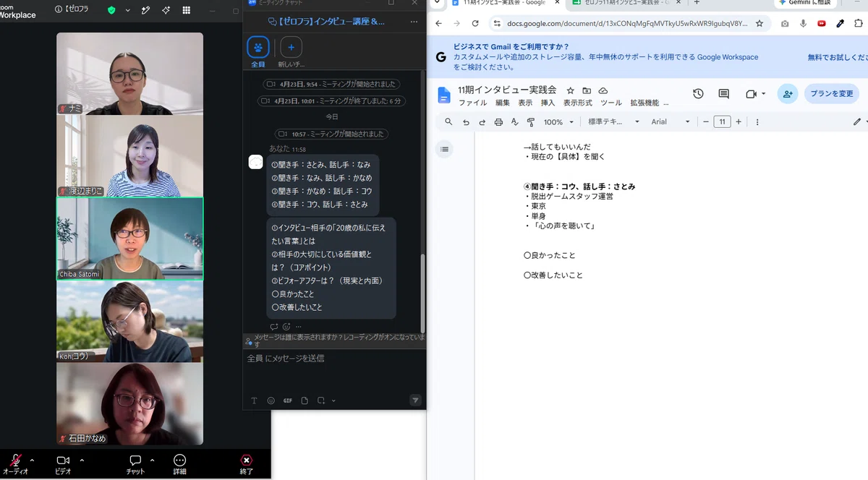Open 挿入 menu in Docs

(x=548, y=103)
